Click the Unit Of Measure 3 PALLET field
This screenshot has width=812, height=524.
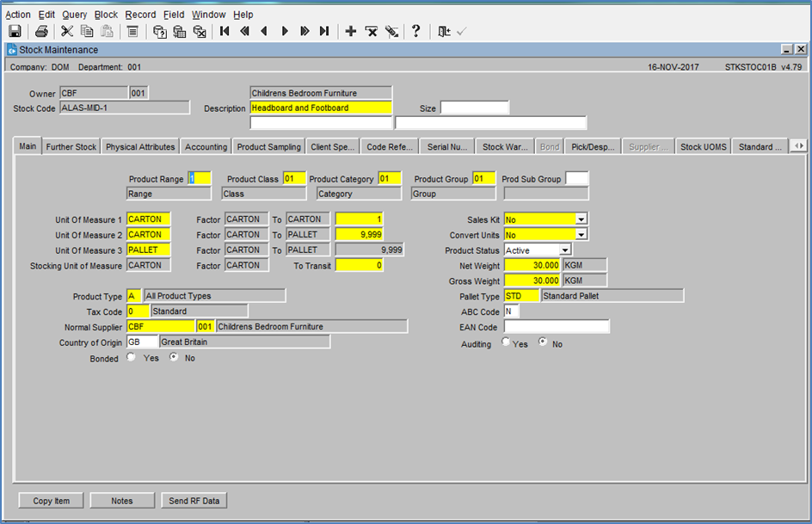(x=149, y=250)
